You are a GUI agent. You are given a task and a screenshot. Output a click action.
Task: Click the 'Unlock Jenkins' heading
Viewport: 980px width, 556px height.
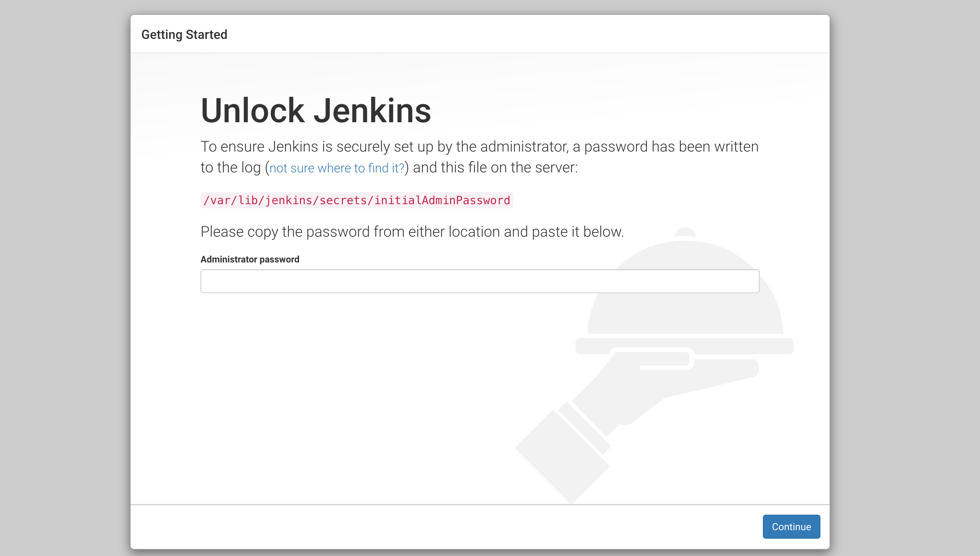tap(316, 110)
